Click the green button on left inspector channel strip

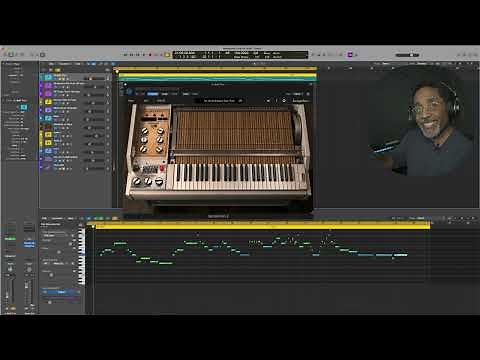10,239
